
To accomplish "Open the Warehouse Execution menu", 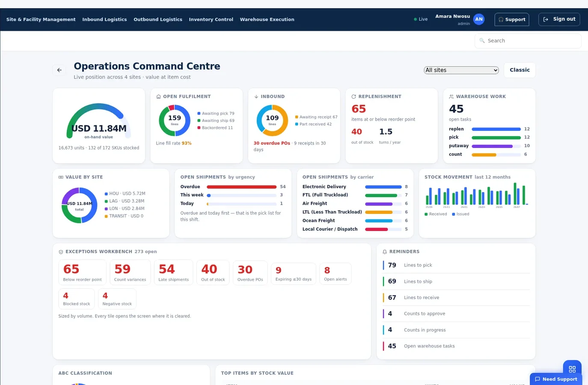I will tap(267, 20).
